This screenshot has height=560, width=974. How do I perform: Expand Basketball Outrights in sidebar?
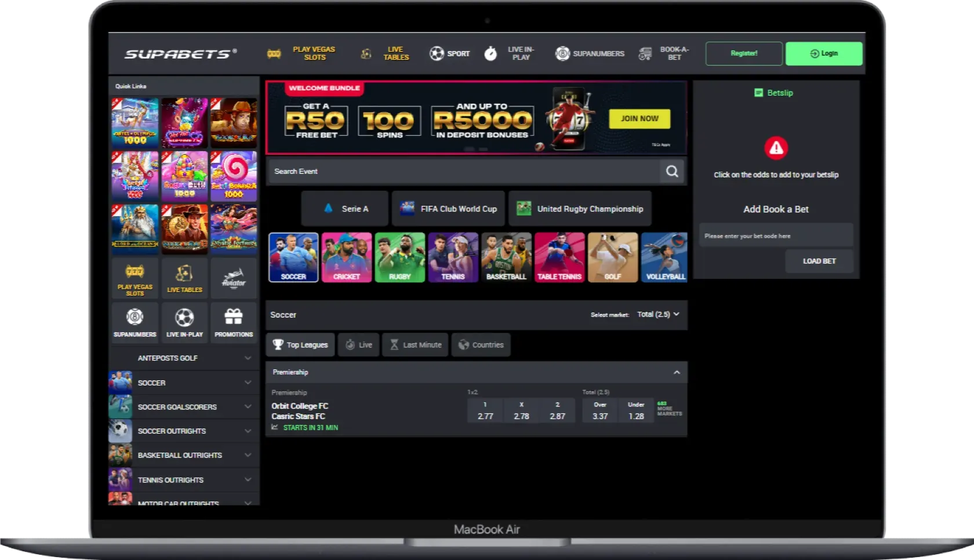point(184,455)
